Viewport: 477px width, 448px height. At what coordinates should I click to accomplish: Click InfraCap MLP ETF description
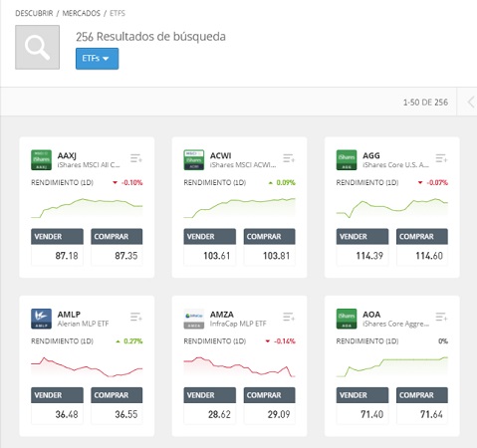click(x=238, y=324)
